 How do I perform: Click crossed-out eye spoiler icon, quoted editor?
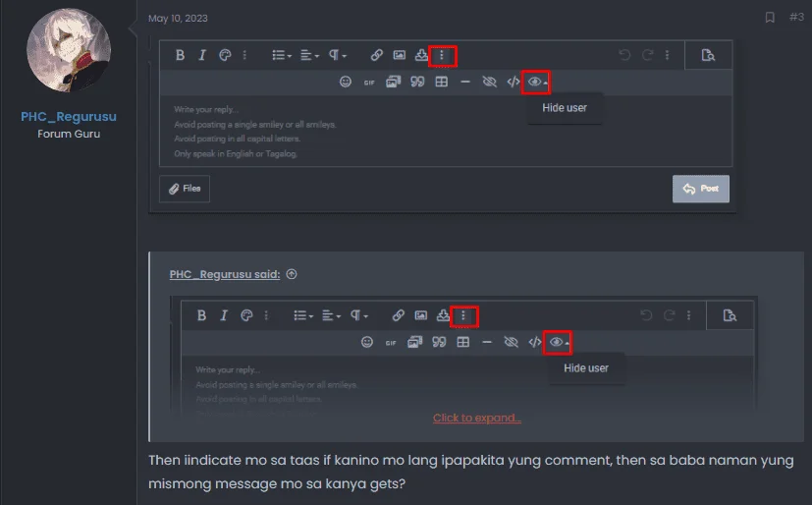[x=512, y=342]
